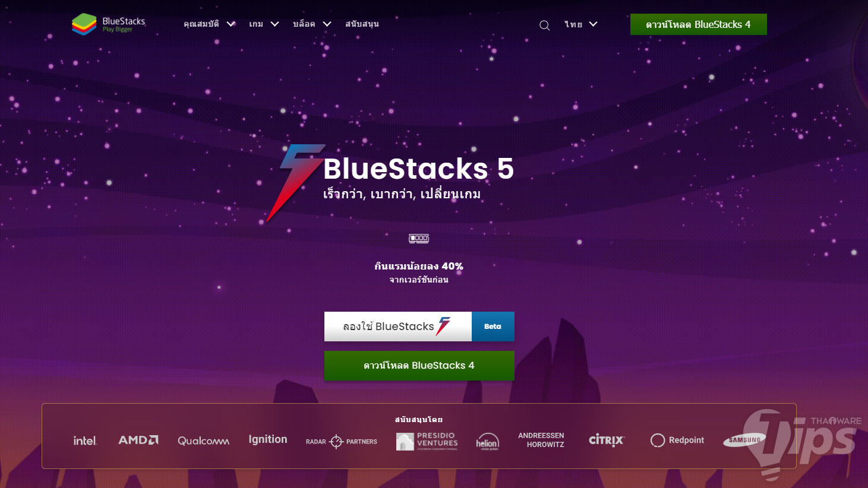
Task: Click the Redpoint sponsor logo
Action: pyautogui.click(x=677, y=440)
